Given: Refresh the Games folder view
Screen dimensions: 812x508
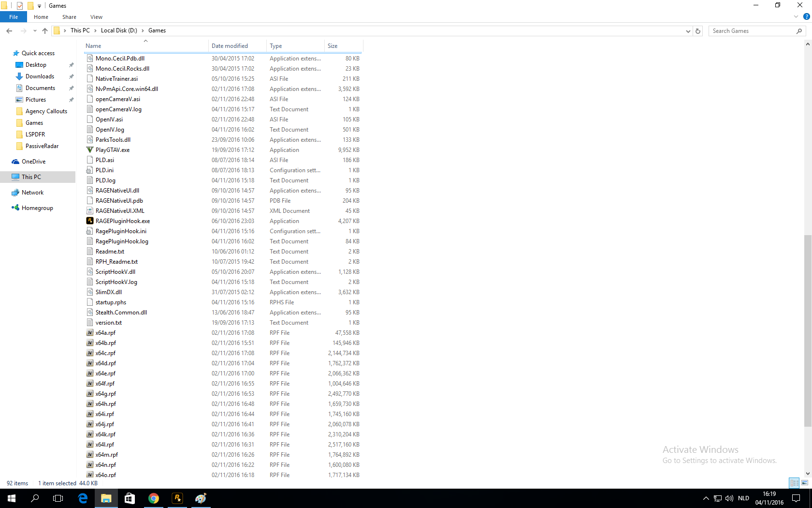Looking at the screenshot, I should coord(698,31).
